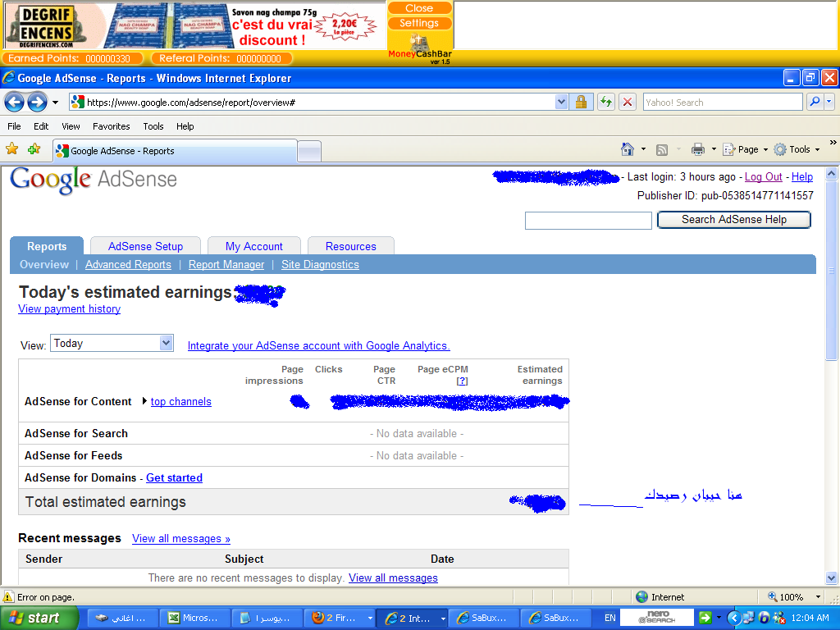The width and height of the screenshot is (840, 630).
Task: Click the search magnifier icon beside Yahoo box
Action: coord(815,102)
